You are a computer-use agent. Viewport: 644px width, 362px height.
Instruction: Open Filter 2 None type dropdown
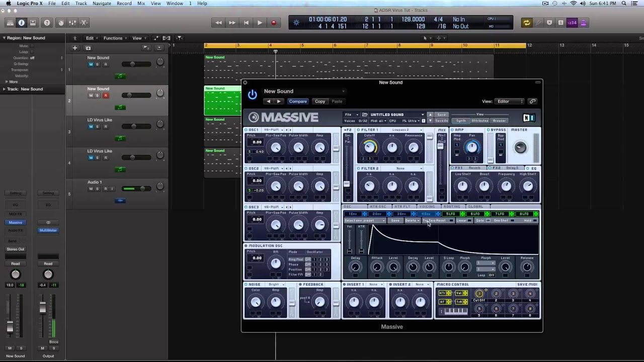tap(403, 168)
